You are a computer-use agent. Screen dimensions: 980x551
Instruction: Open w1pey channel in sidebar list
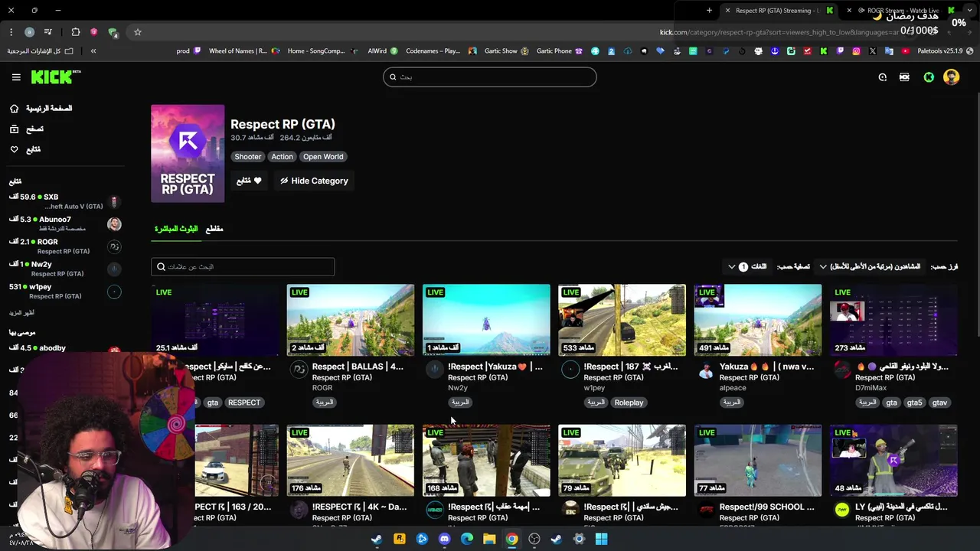coord(64,291)
